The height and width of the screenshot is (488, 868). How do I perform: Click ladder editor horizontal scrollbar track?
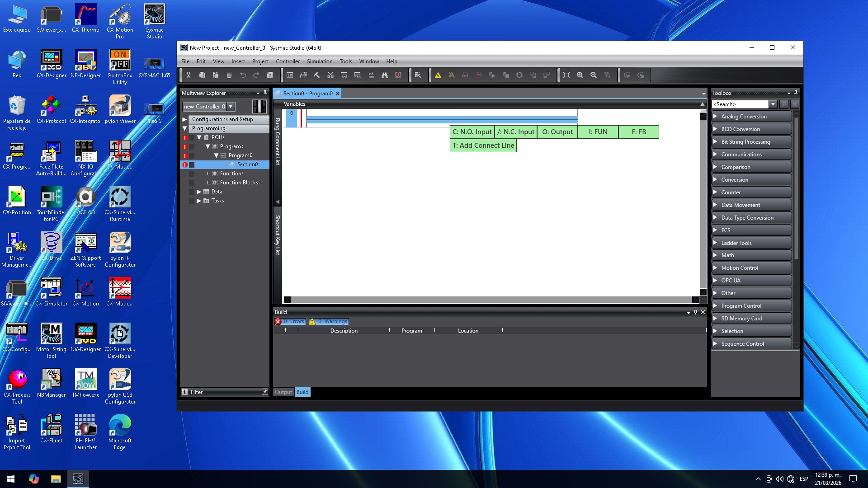[491, 300]
